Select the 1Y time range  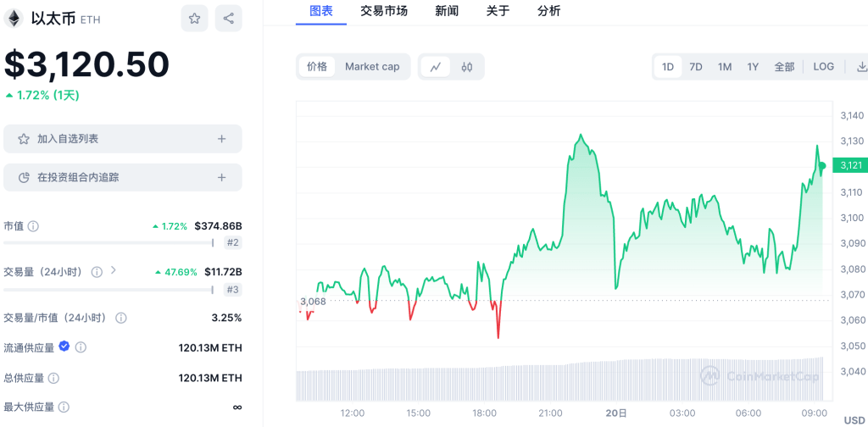tap(752, 67)
